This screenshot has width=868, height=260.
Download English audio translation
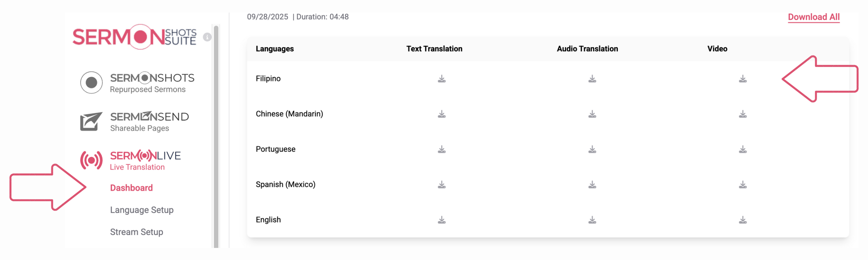[x=592, y=220]
